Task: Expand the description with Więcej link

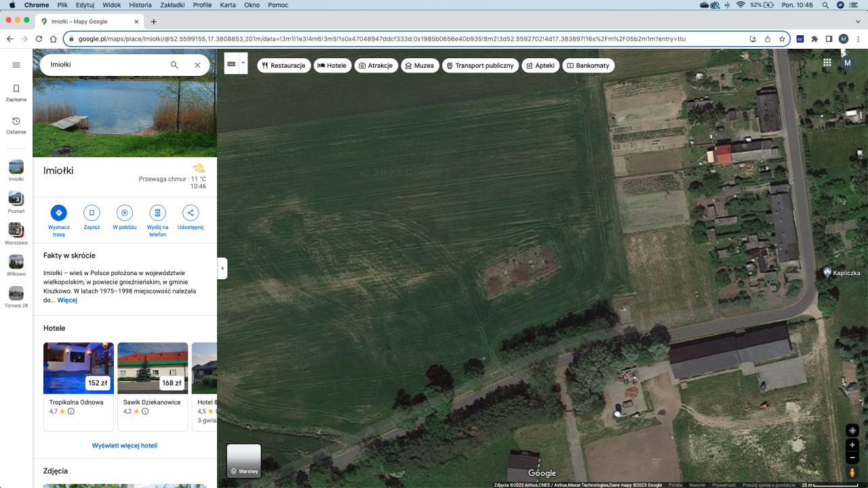Action: pos(67,300)
